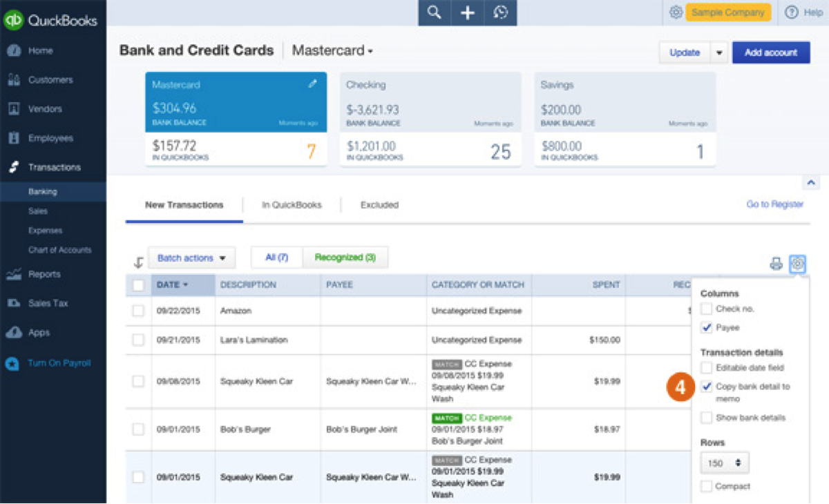This screenshot has width=829, height=504.
Task: Click the Help question mark icon
Action: [x=792, y=12]
